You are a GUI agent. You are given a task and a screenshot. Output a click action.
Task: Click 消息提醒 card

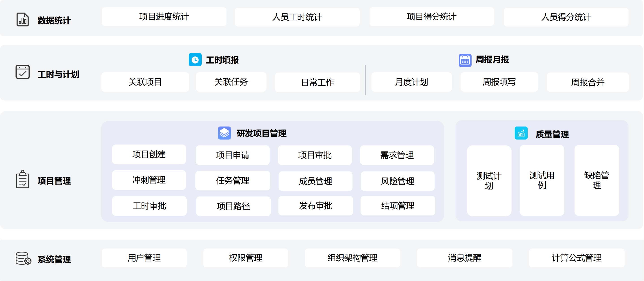pyautogui.click(x=465, y=258)
